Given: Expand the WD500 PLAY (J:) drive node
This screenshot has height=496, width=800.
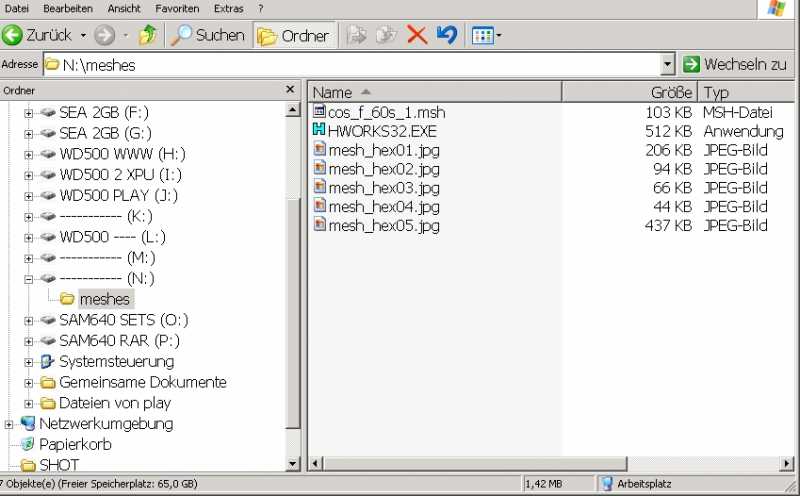Looking at the screenshot, I should click(29, 196).
